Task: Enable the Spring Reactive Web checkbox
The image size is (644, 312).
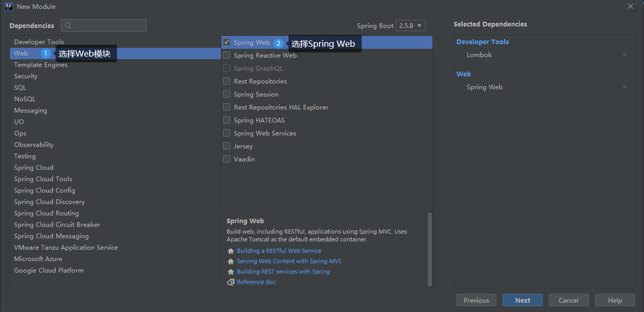Action: coord(227,55)
